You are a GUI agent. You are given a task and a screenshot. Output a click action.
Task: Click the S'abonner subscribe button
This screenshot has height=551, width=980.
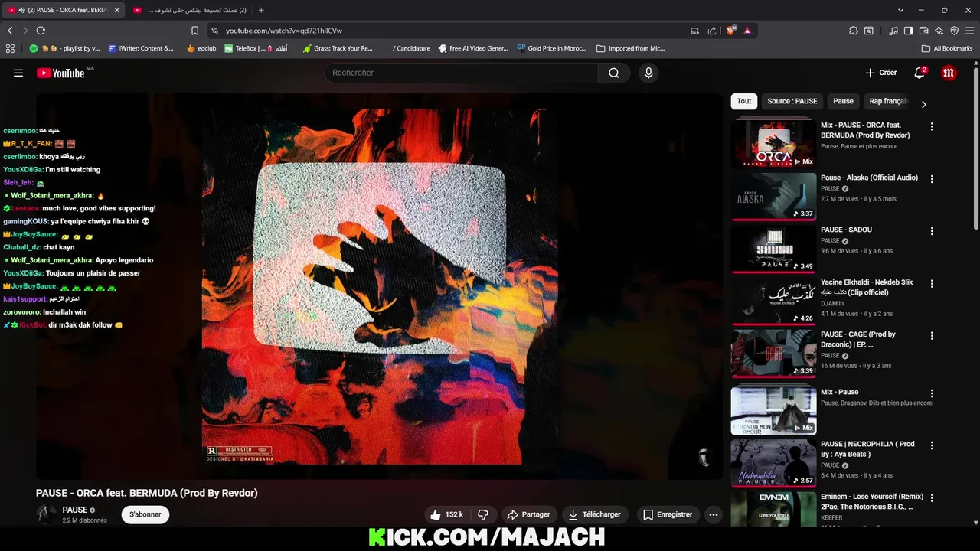point(145,514)
